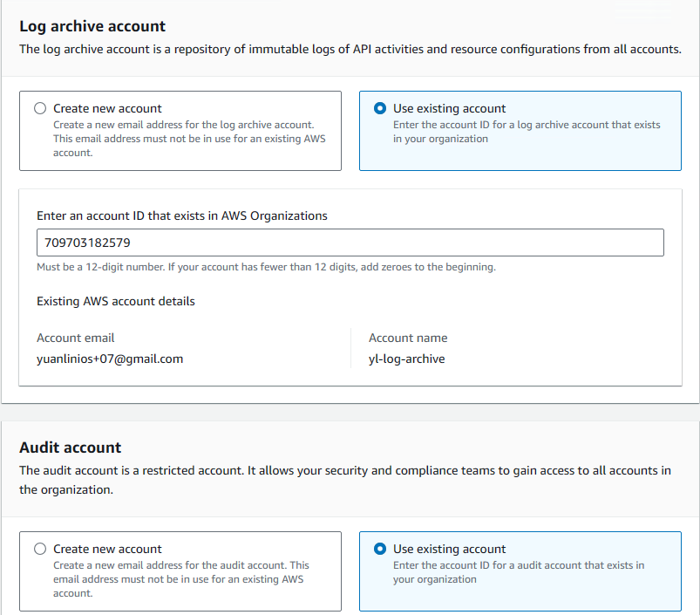Viewport: 700px width, 615px height.
Task: Select Use existing account radio for log archive
Action: coord(380,108)
